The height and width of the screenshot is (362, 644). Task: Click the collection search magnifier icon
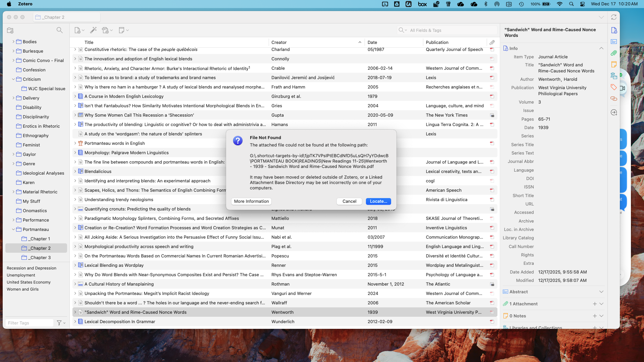pyautogui.click(x=59, y=30)
